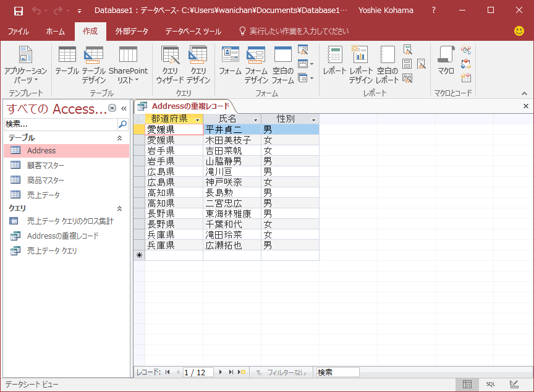Click the navigation search magnifier icon

tap(122, 124)
